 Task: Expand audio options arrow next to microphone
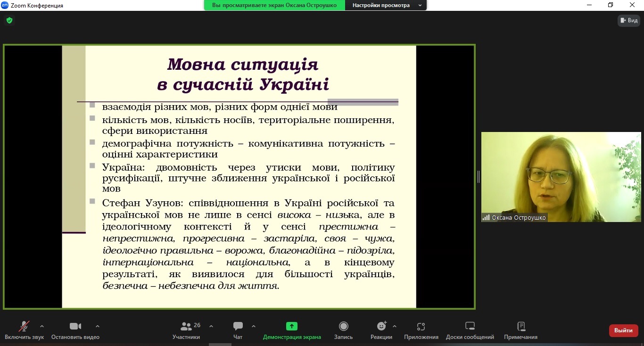pyautogui.click(x=42, y=326)
